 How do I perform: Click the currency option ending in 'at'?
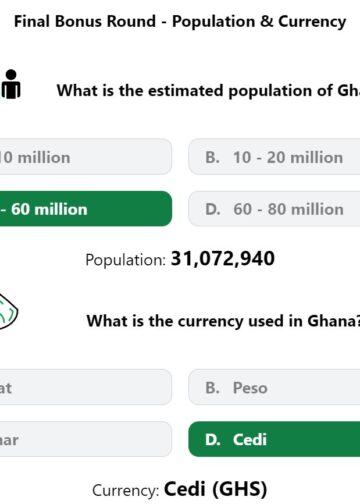[86, 387]
